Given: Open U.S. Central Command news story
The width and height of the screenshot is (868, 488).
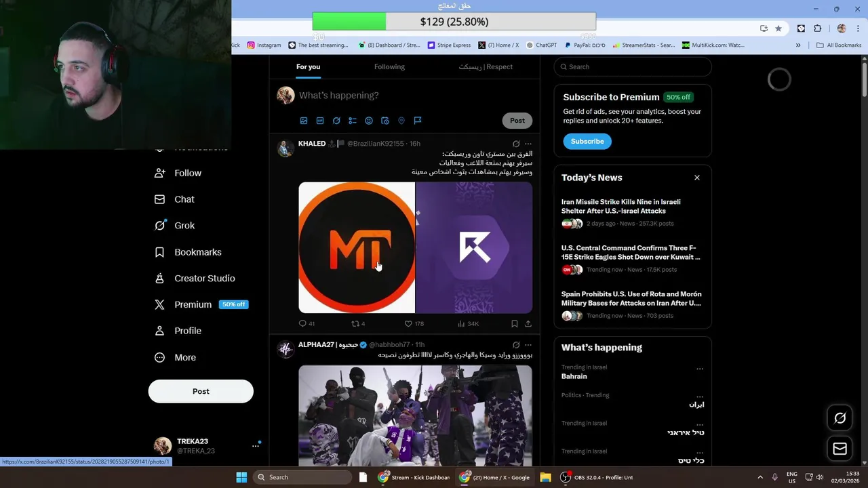Looking at the screenshot, I should (x=633, y=258).
